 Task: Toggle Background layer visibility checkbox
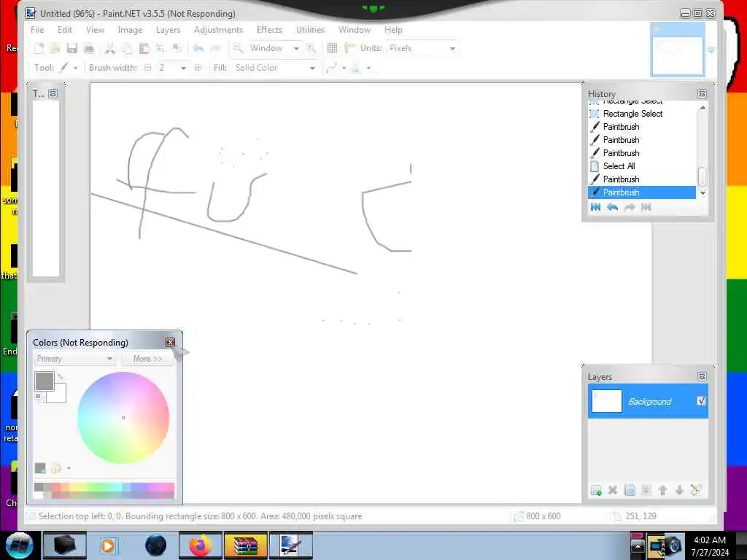pos(701,400)
